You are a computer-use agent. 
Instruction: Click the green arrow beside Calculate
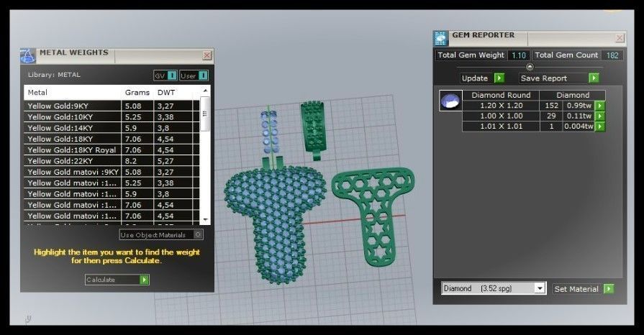[x=144, y=280]
